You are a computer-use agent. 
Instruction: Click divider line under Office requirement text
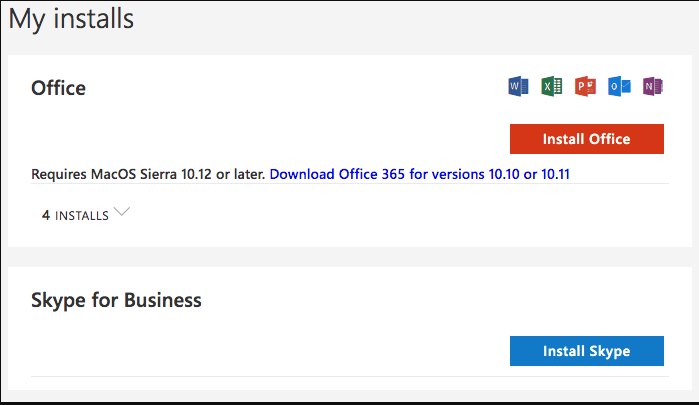coord(350,184)
